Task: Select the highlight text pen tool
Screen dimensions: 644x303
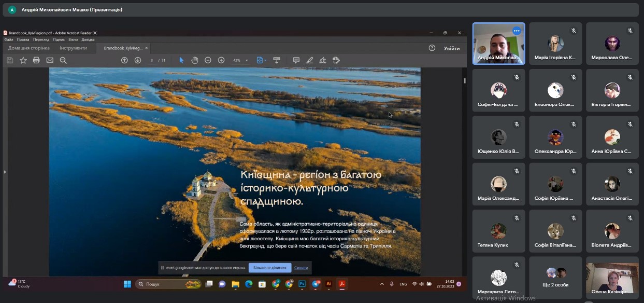Action: (x=310, y=60)
